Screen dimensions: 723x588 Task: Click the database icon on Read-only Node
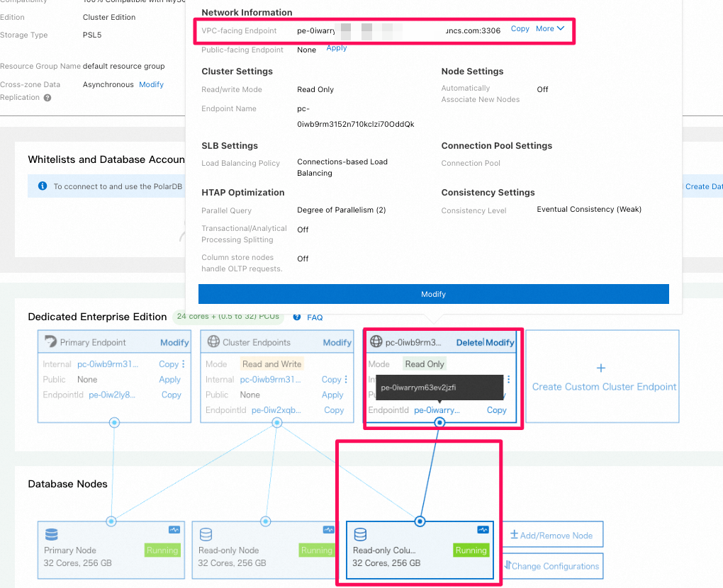click(x=206, y=535)
